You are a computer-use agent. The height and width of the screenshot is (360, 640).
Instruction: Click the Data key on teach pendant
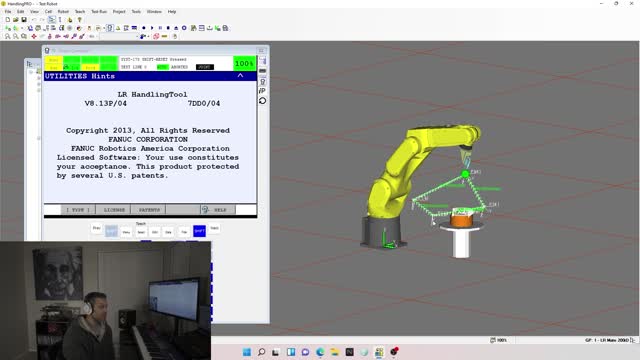pyautogui.click(x=169, y=232)
